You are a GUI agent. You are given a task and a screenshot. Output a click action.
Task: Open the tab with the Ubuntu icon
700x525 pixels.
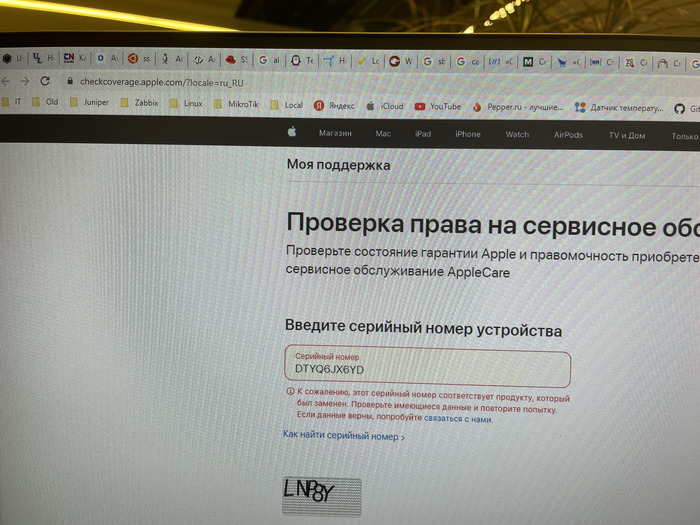tap(139, 58)
